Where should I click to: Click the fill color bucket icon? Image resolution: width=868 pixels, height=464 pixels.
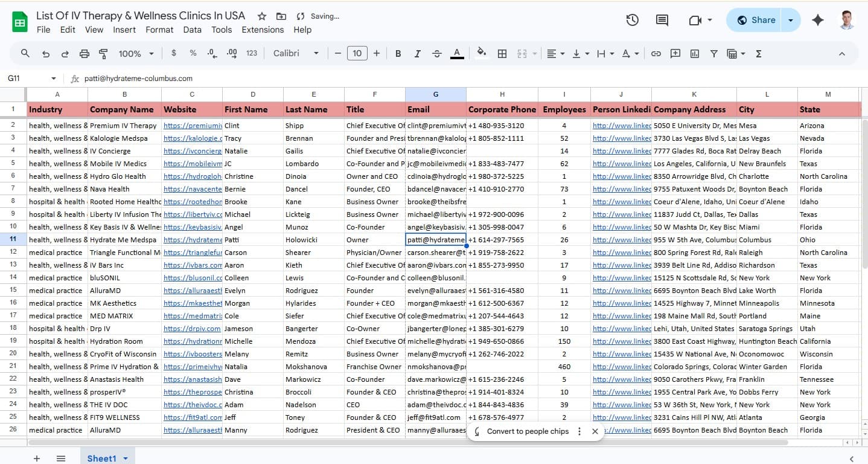[x=481, y=53]
